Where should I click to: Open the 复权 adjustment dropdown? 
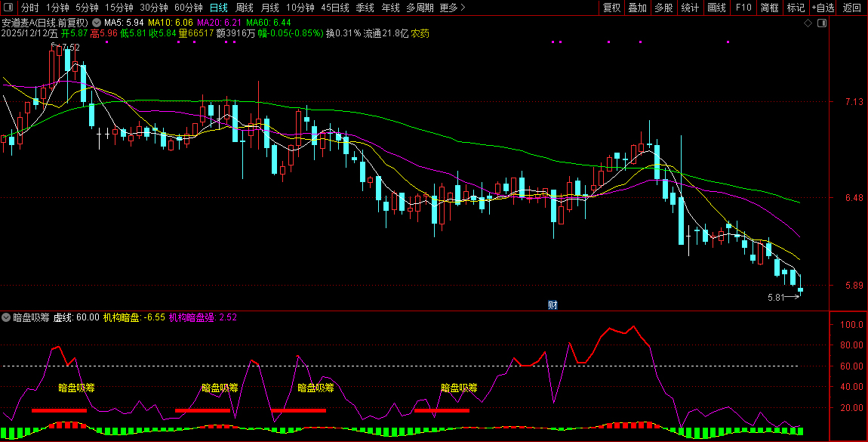point(611,8)
